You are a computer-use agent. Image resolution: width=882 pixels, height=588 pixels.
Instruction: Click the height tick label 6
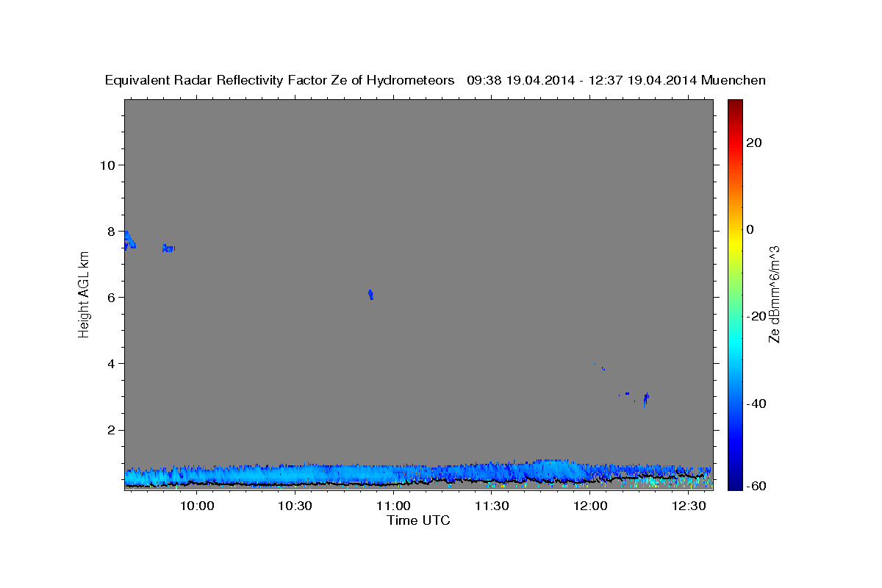pos(111,297)
